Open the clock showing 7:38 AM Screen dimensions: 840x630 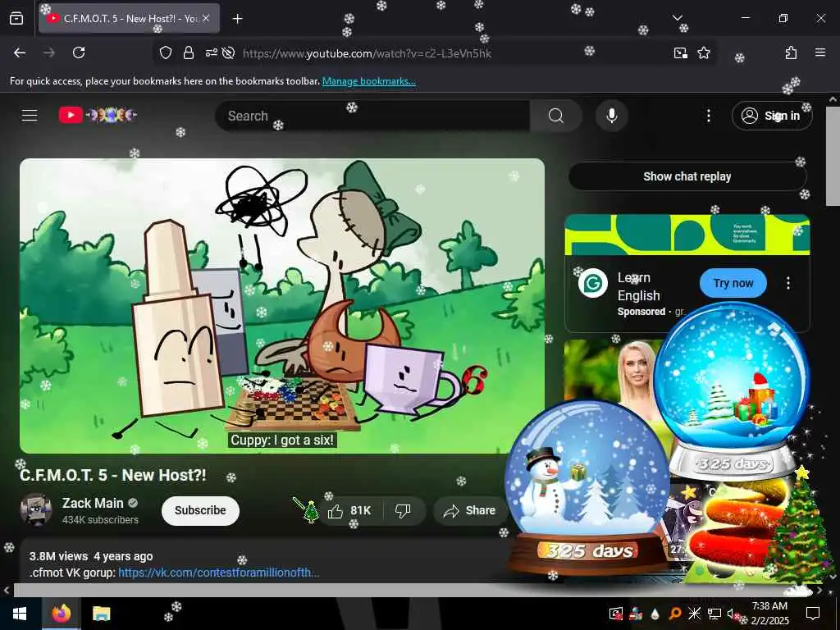pos(769,614)
